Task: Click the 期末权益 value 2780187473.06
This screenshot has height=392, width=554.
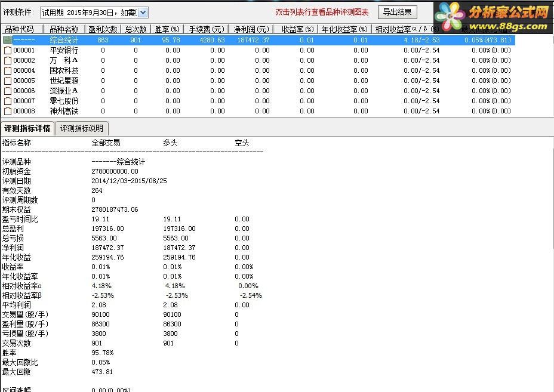Action: [115, 209]
